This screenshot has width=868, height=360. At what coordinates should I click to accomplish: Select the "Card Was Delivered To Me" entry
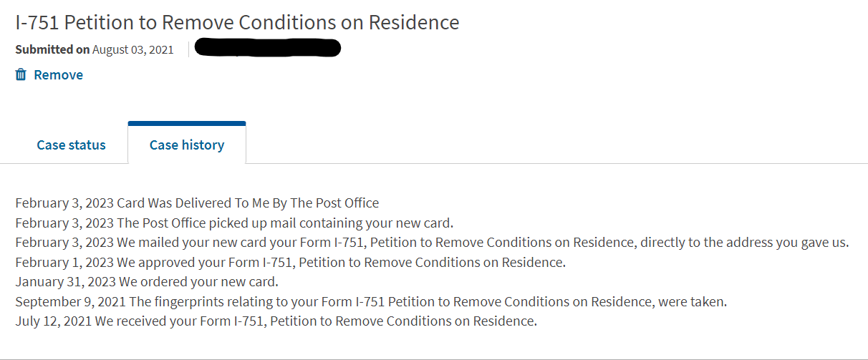coord(197,203)
